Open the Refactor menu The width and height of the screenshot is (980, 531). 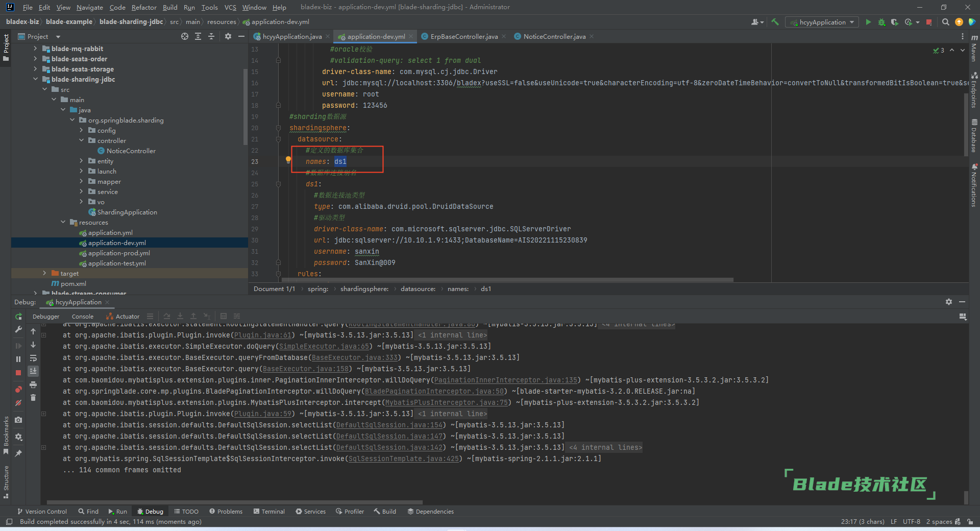pos(144,7)
